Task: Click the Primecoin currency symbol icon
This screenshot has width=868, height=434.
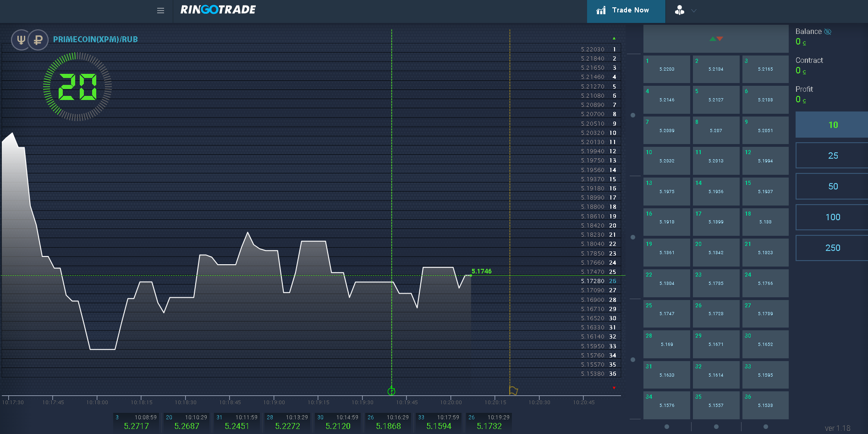Action: (21, 40)
